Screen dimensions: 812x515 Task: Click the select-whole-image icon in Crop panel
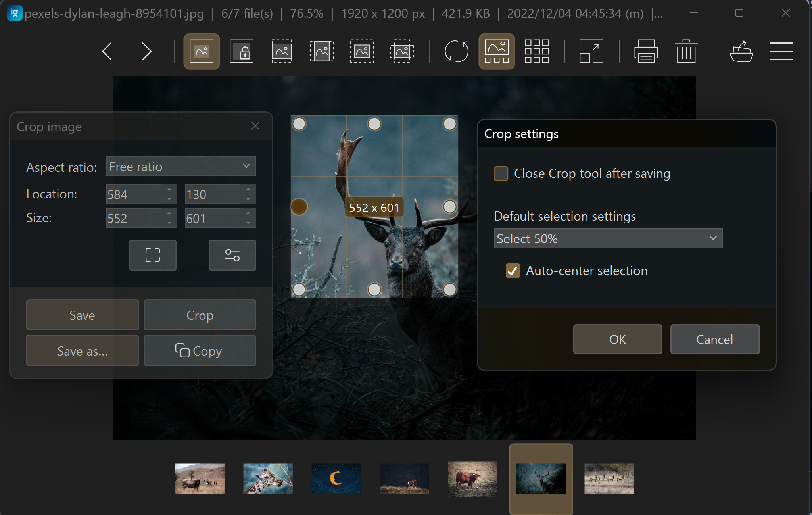click(152, 255)
